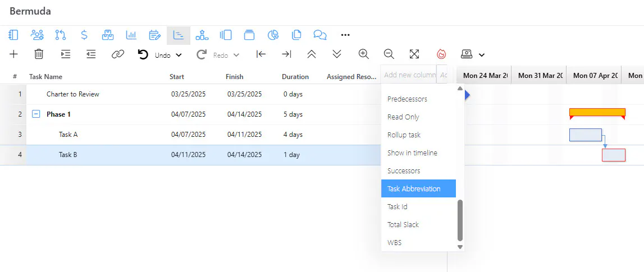The width and height of the screenshot is (644, 272).
Task: Add a new task with plus icon
Action: click(13, 54)
